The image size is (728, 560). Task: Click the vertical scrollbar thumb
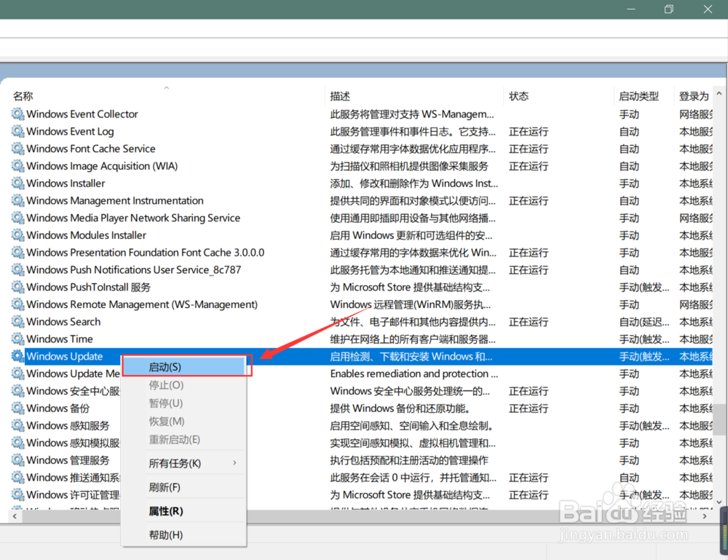[x=720, y=419]
